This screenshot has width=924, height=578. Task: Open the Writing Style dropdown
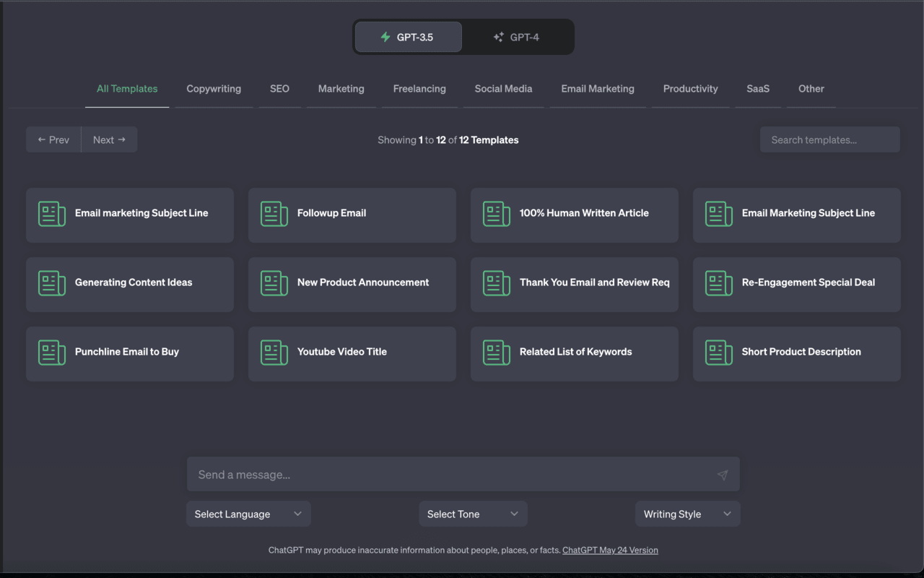coord(687,514)
